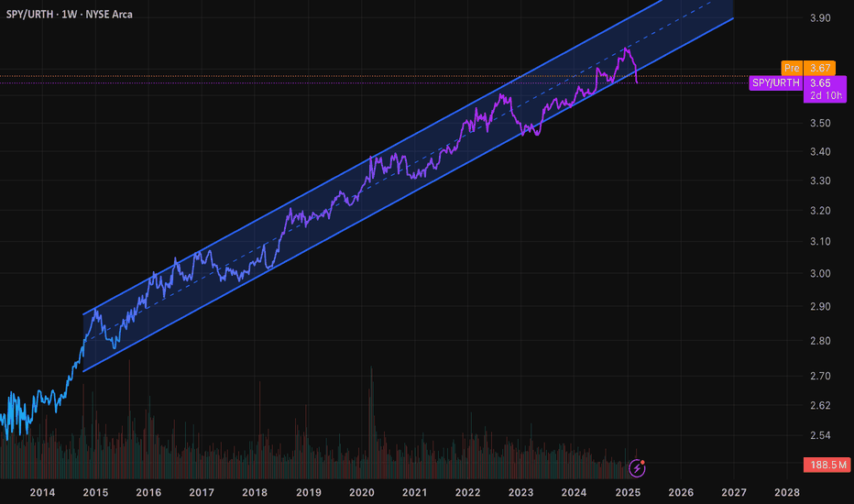Click the 2019 year label on time axis
The width and height of the screenshot is (854, 504).
click(x=308, y=493)
